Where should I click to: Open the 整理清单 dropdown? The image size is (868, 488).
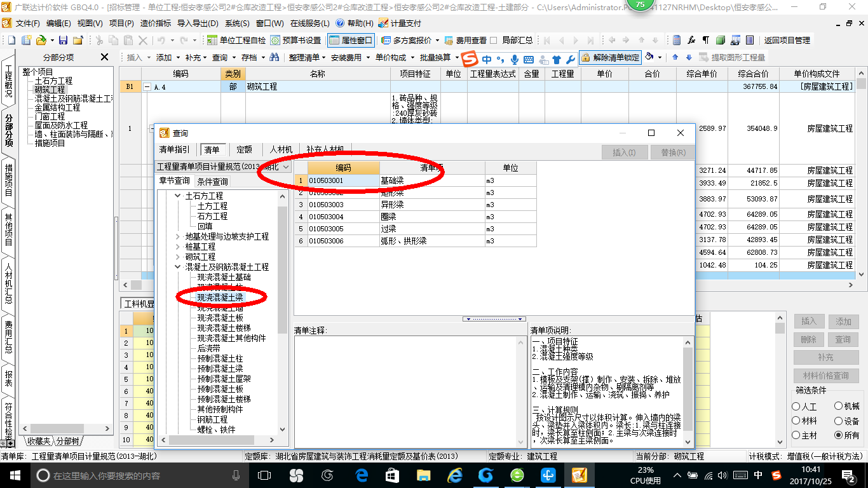click(307, 57)
